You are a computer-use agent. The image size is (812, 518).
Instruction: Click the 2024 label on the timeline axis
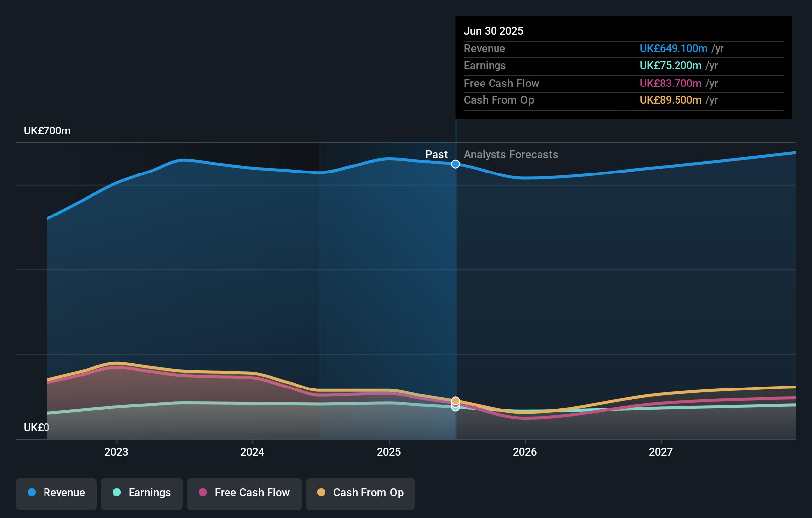point(252,451)
